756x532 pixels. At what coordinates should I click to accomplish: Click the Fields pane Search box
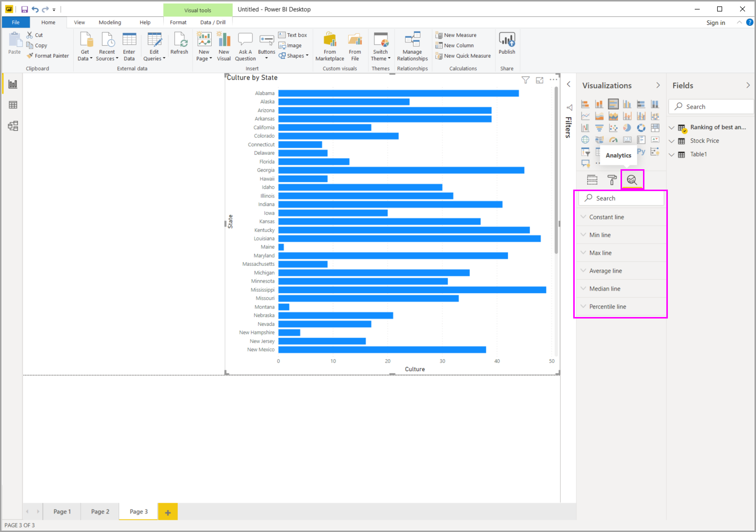[711, 106]
